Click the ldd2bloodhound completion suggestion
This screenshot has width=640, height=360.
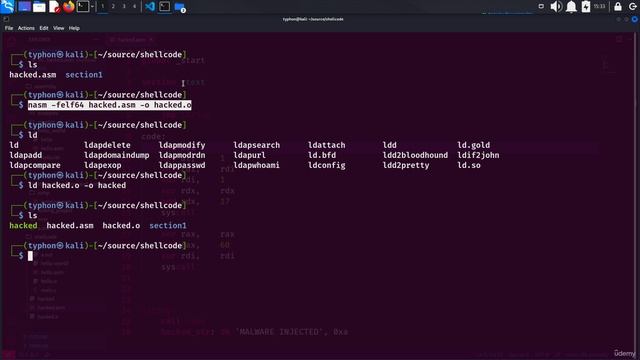click(x=415, y=155)
